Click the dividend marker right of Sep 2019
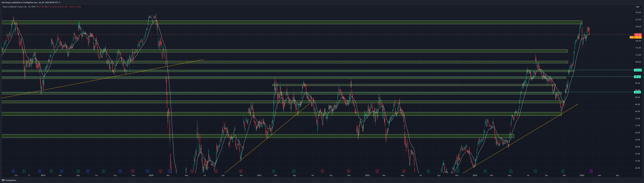 120,171
